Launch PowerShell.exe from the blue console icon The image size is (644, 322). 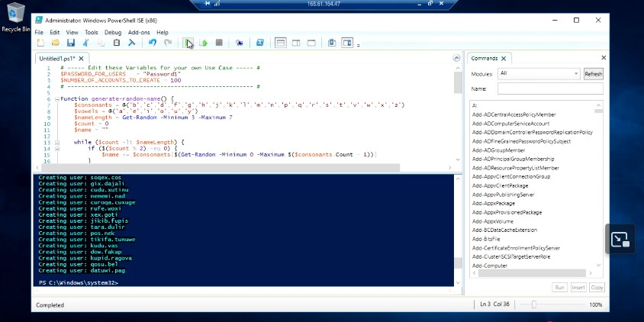(259, 43)
